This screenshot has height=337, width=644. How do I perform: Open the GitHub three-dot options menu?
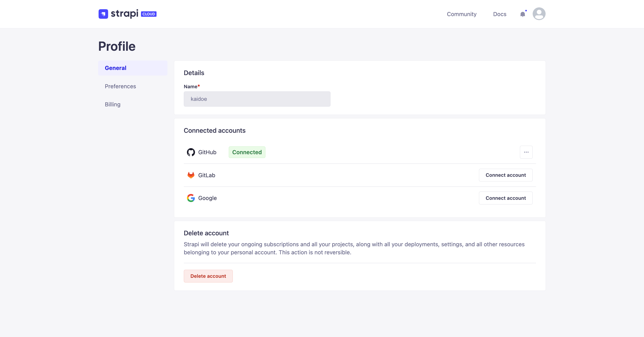(526, 152)
